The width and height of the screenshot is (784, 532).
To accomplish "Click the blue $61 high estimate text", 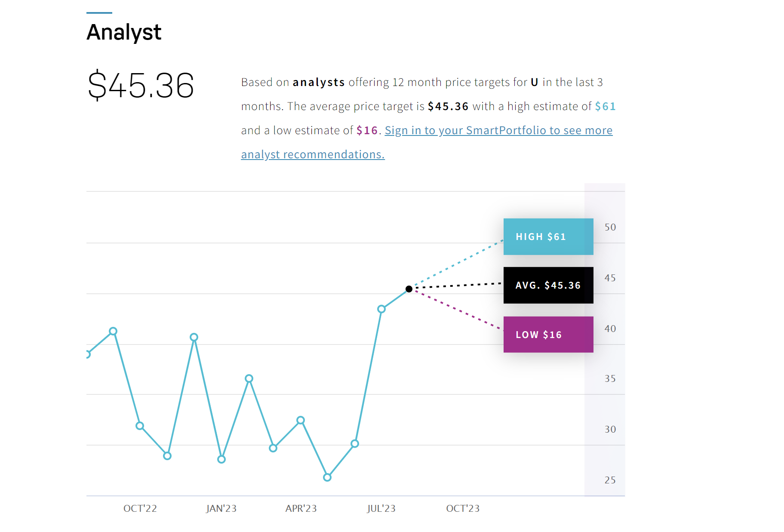I will pyautogui.click(x=605, y=106).
